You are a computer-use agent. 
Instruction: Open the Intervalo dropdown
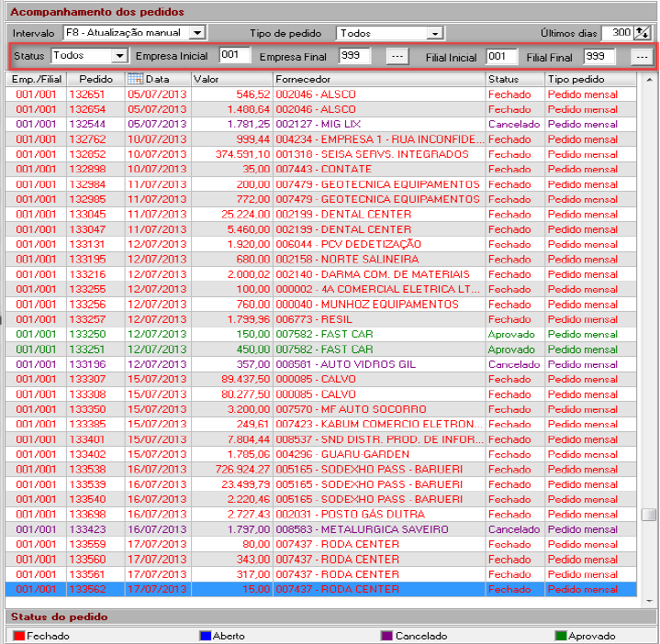tap(197, 32)
